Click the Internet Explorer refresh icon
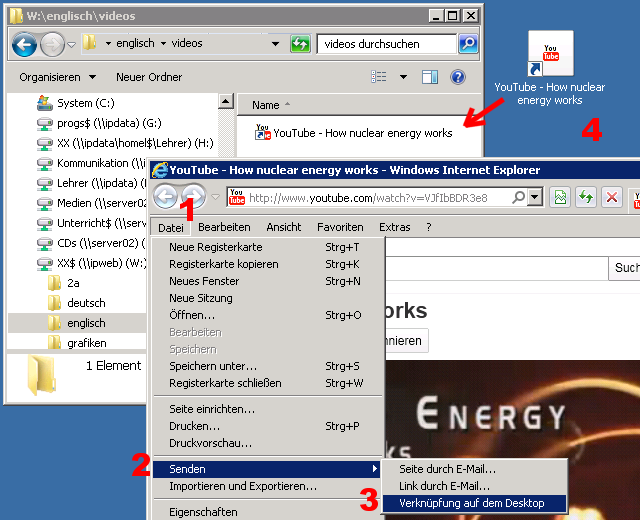This screenshot has height=520, width=640. [586, 197]
